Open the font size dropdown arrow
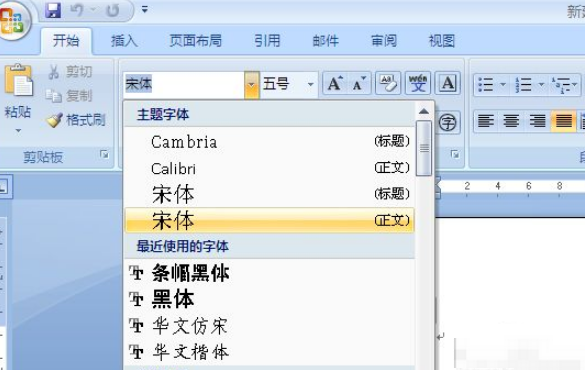Viewport: 585px width, 370px height. click(x=310, y=85)
